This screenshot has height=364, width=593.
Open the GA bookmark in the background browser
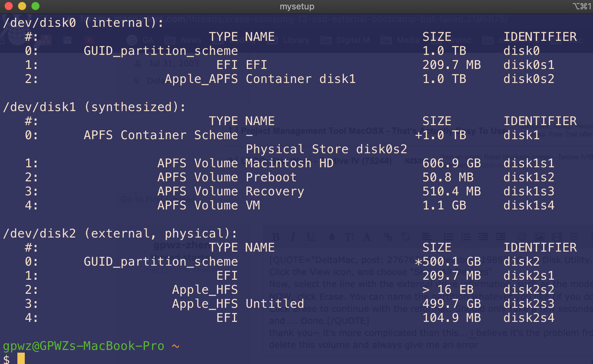(140, 40)
